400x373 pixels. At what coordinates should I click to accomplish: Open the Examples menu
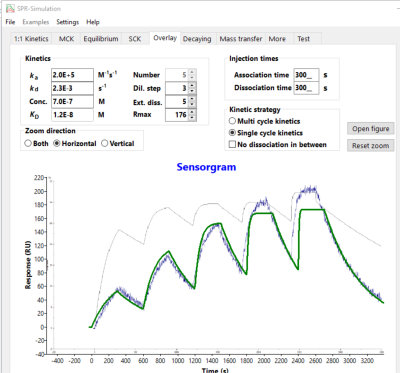(x=36, y=22)
